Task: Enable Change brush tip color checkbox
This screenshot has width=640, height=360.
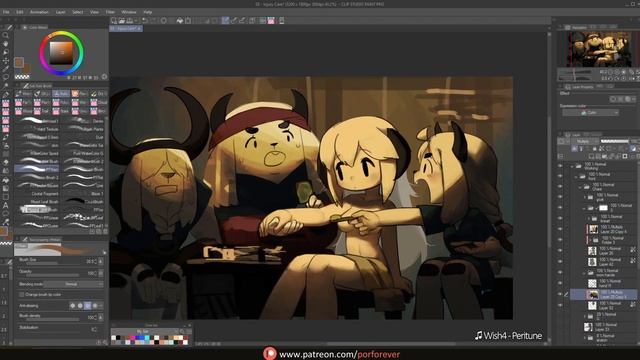Action: 22,294
